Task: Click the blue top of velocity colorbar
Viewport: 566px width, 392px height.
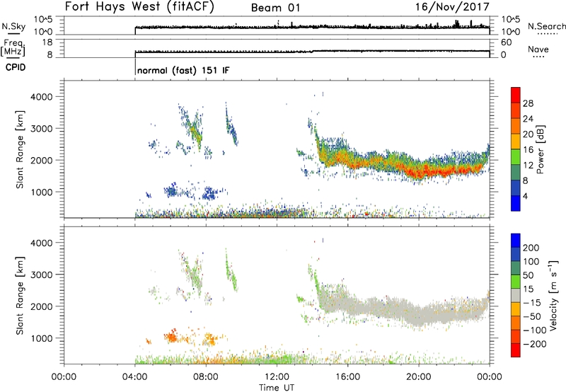Action: (x=516, y=241)
